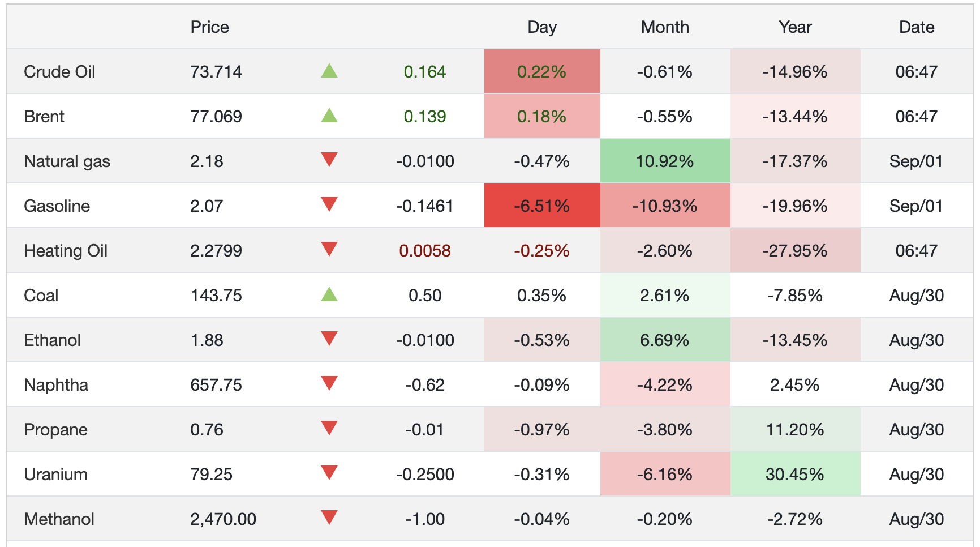
Task: Open the Heating Oil commodity link
Action: click(x=66, y=251)
